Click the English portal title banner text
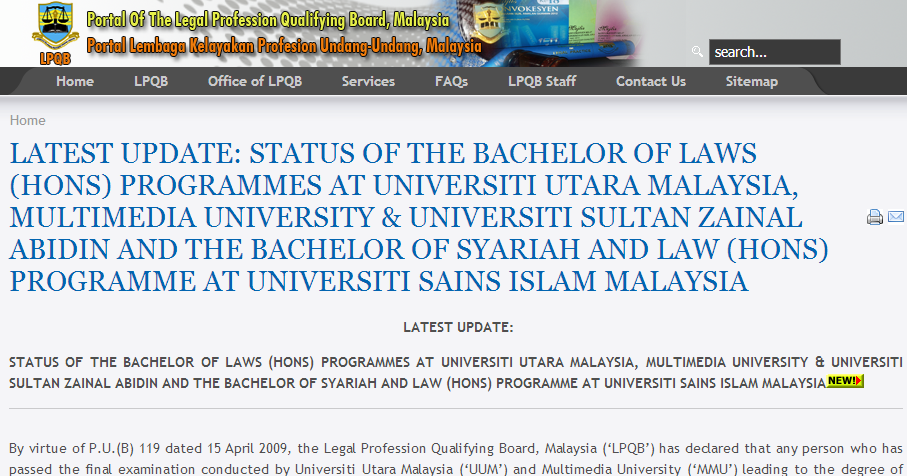Screen dimensions: 907x476 click(268, 20)
